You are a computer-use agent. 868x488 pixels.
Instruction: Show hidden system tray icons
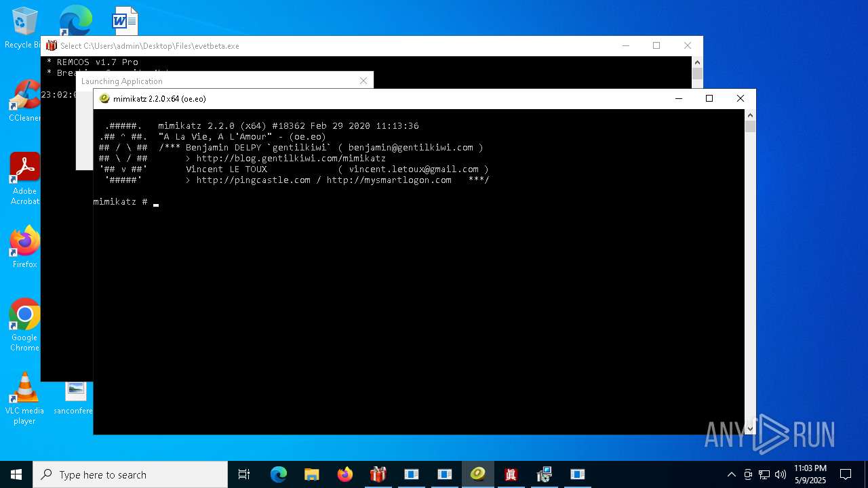pos(731,474)
